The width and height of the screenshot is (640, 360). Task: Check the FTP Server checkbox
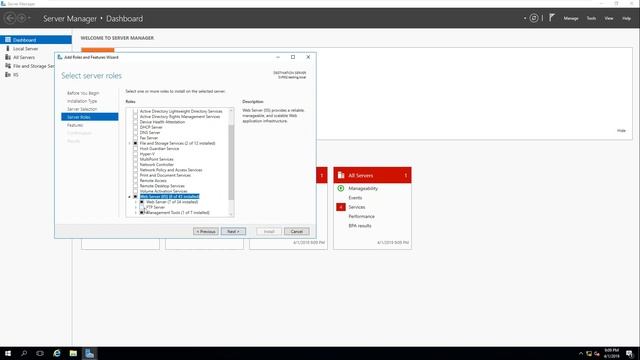tap(142, 207)
